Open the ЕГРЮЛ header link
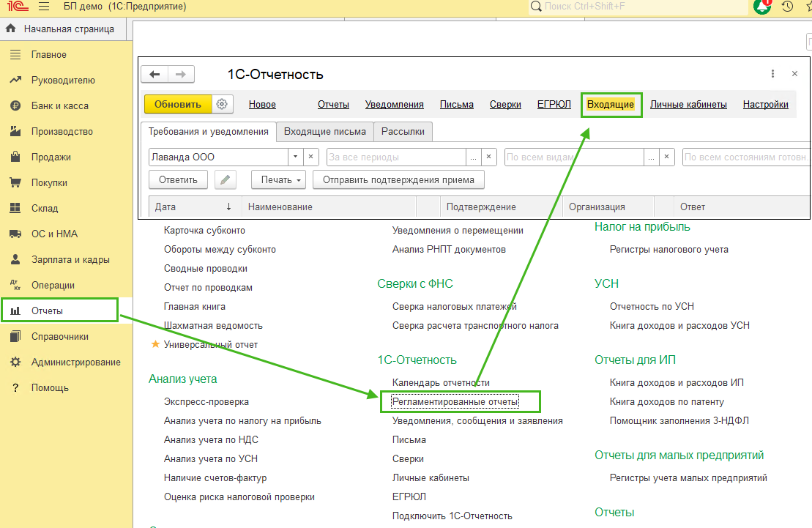 [x=554, y=104]
